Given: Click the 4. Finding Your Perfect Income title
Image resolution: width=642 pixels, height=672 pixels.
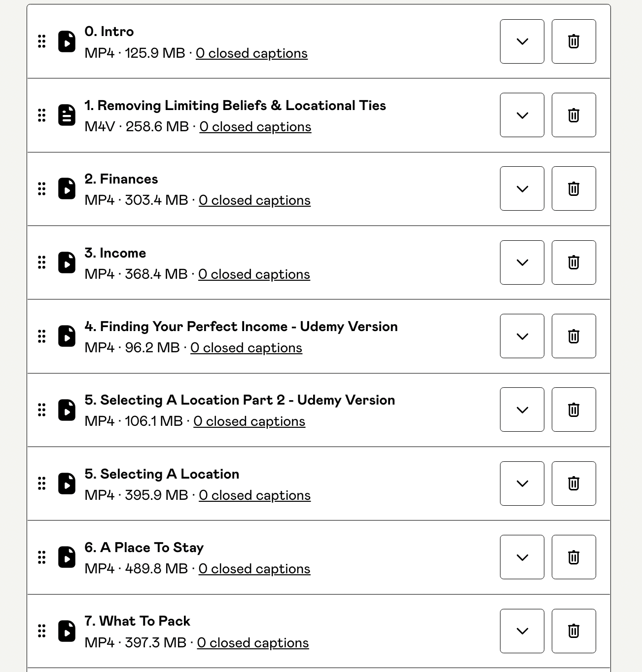Looking at the screenshot, I should pos(241,327).
